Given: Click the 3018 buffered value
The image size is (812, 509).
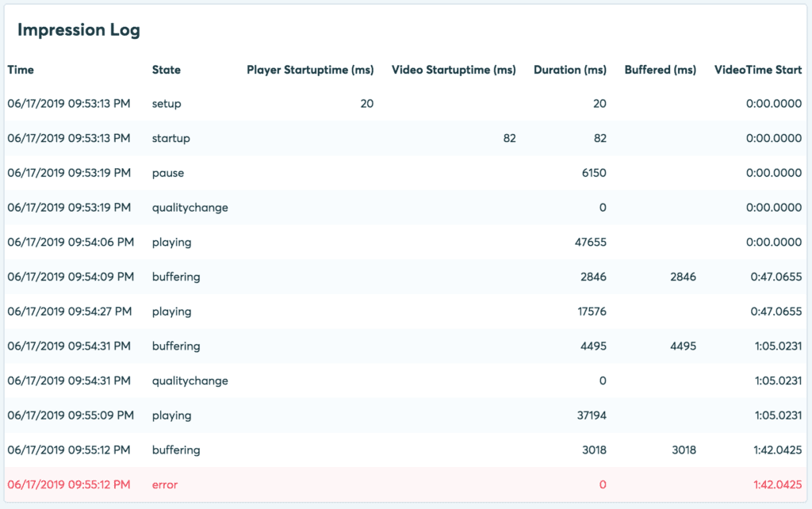Looking at the screenshot, I should (684, 450).
